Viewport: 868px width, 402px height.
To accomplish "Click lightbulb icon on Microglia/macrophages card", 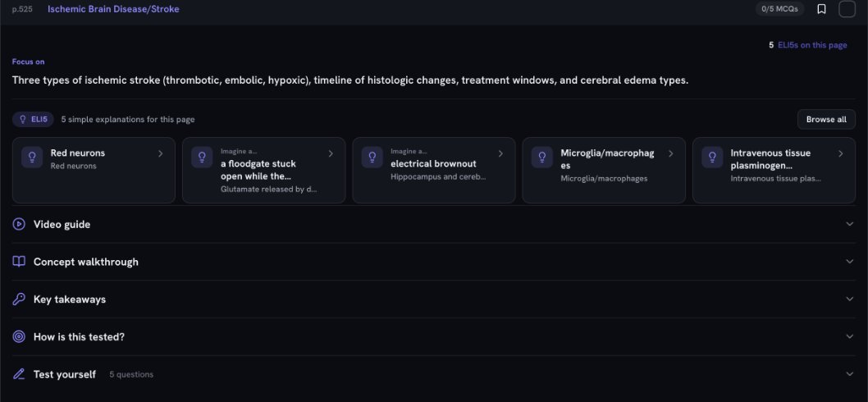I will click(x=542, y=158).
